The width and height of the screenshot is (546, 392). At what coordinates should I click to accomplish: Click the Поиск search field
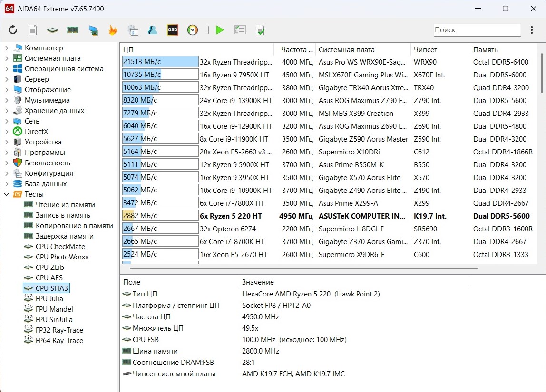(477, 30)
